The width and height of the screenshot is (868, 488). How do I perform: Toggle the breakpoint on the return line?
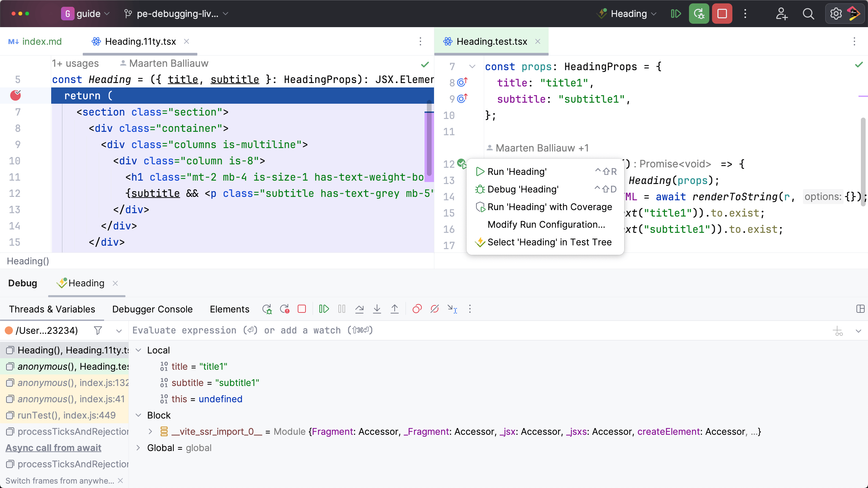pos(16,96)
